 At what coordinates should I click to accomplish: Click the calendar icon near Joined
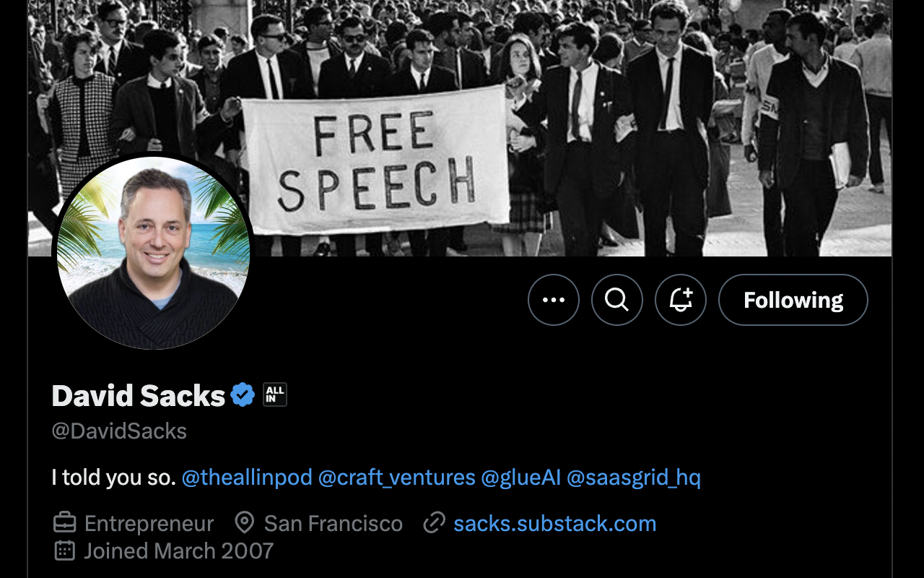tap(65, 551)
